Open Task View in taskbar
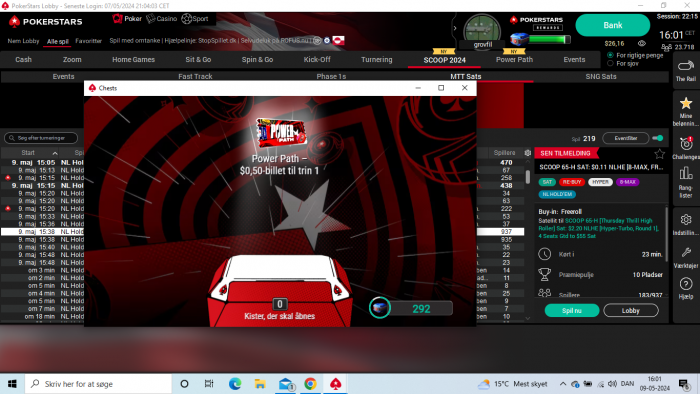The width and height of the screenshot is (700, 394). click(209, 384)
